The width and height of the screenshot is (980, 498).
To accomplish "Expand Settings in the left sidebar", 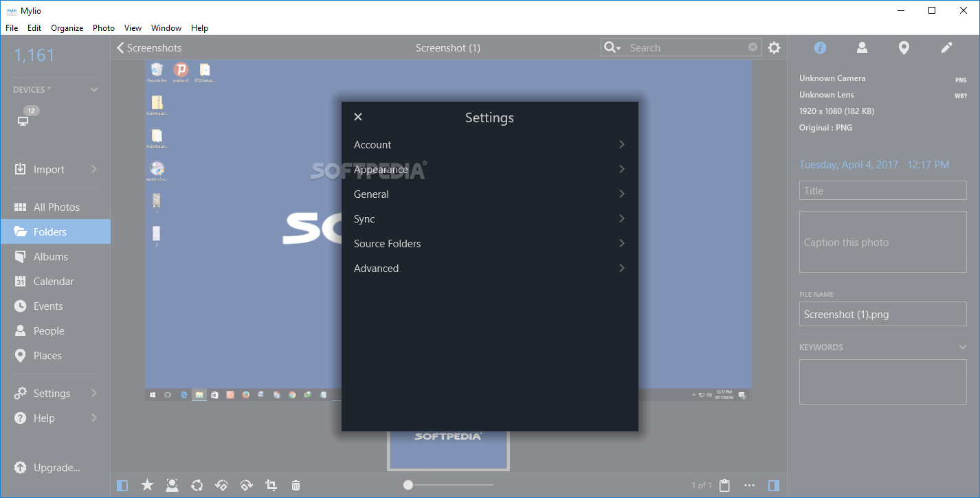I will click(55, 394).
